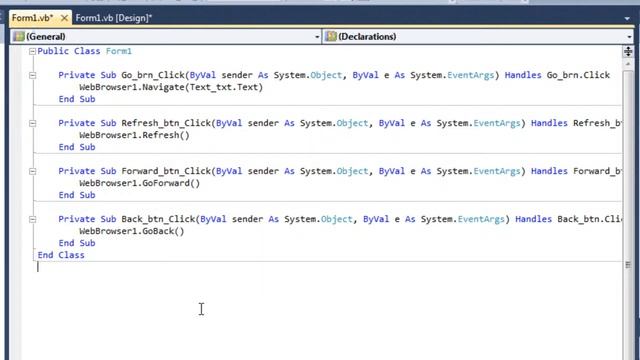
Task: Click the Forward_btn_Click sub name
Action: 166,171
